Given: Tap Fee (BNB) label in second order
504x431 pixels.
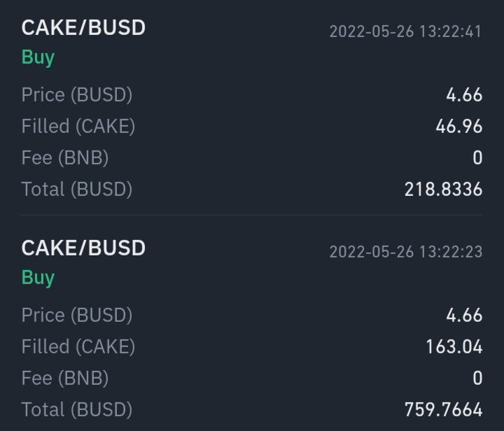Looking at the screenshot, I should click(x=65, y=379).
